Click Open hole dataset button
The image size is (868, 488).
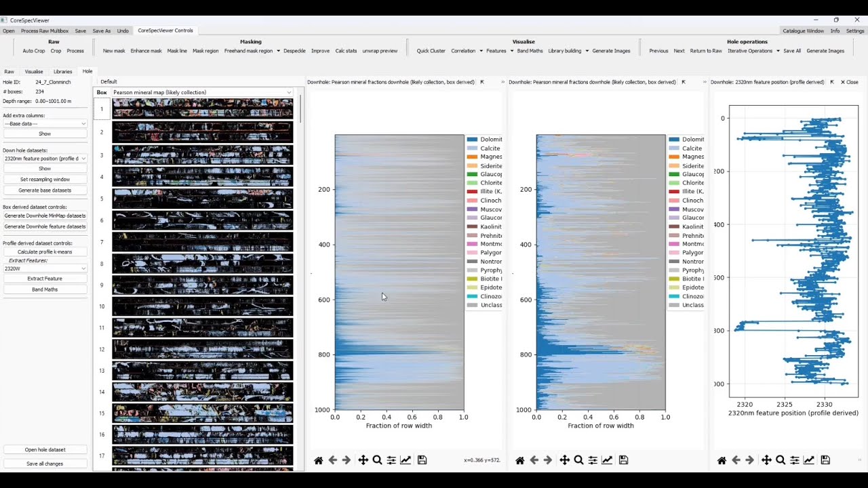click(45, 449)
